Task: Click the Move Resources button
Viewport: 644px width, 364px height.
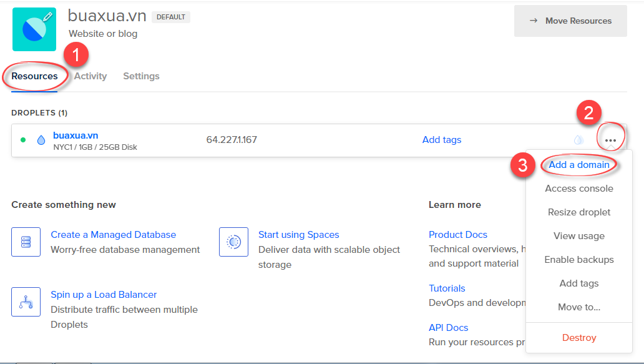Action: 570,21
